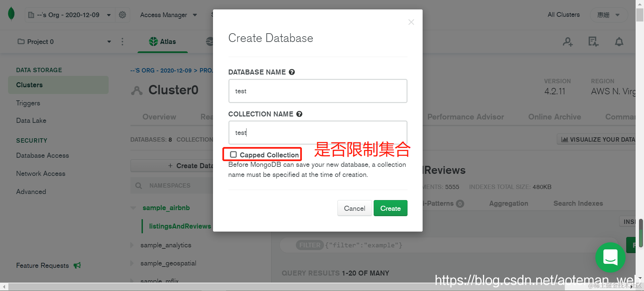Expand the sample_analytics database
This screenshot has height=291, width=644.
pyautogui.click(x=132, y=245)
